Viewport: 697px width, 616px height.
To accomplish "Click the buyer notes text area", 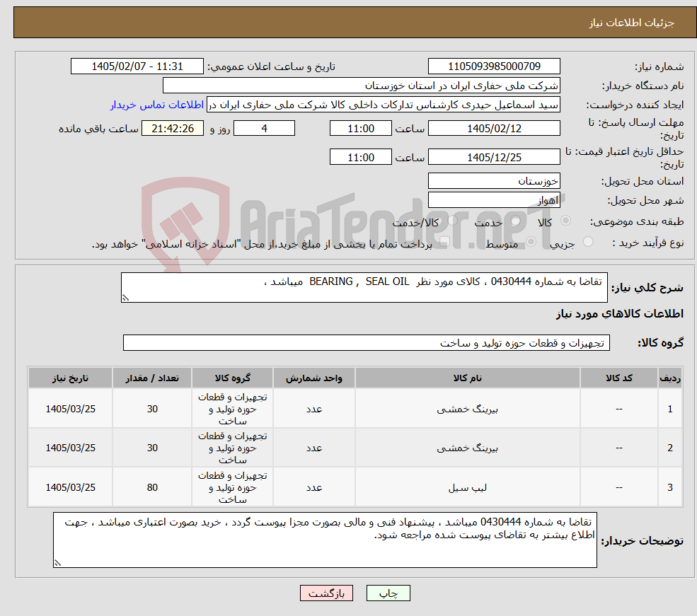I will (x=325, y=540).
